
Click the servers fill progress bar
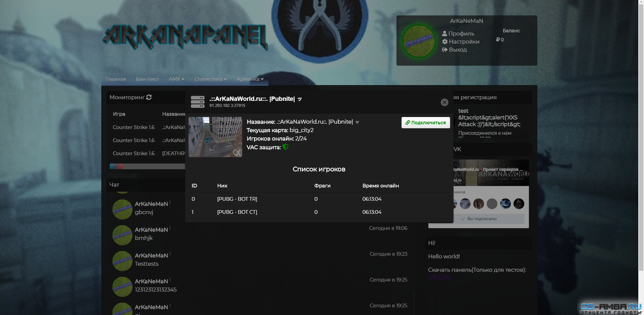148,167
